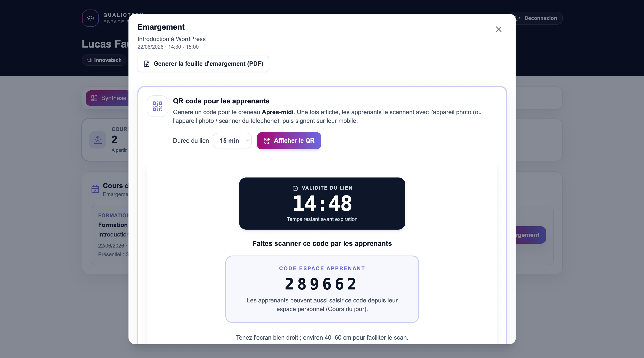
Task: Click the PDF download icon
Action: click(x=146, y=64)
